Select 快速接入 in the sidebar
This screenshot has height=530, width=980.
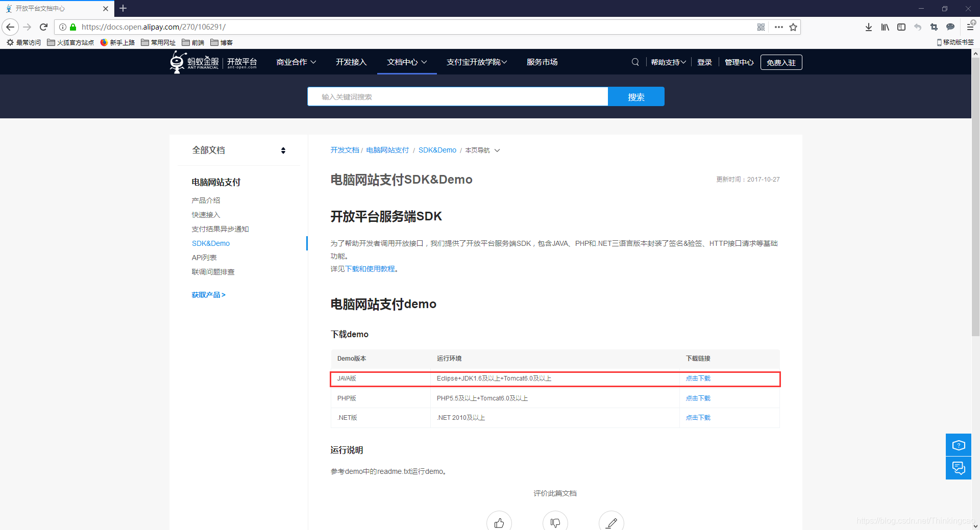(x=206, y=215)
